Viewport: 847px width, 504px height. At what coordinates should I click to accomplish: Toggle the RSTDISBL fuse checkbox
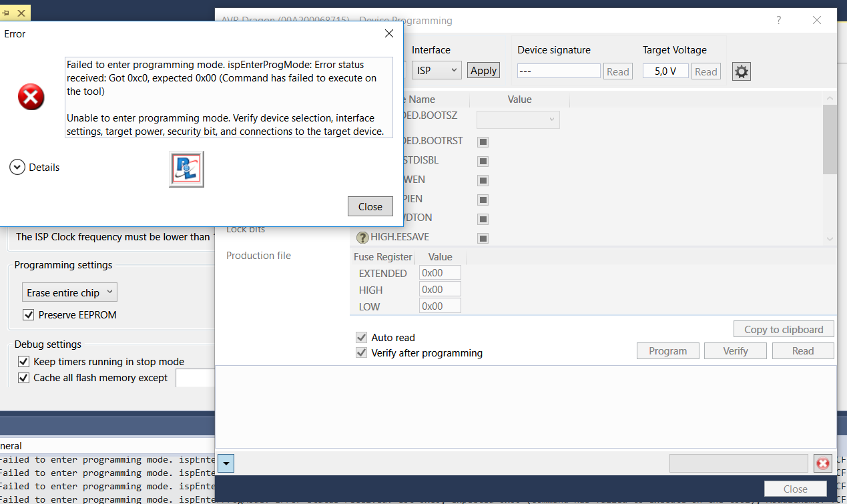click(x=483, y=161)
